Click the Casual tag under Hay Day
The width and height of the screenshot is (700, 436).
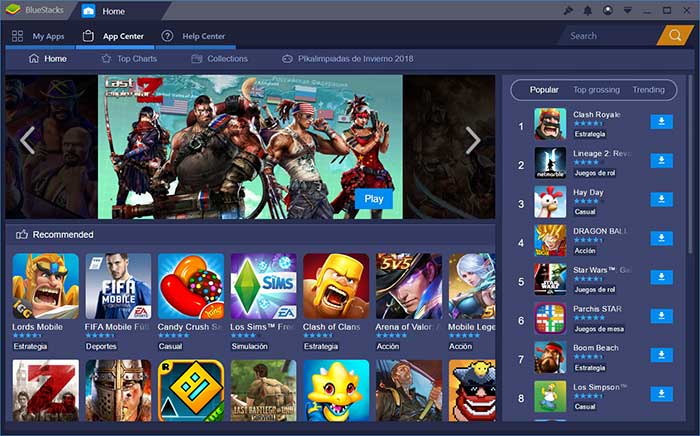coord(585,212)
